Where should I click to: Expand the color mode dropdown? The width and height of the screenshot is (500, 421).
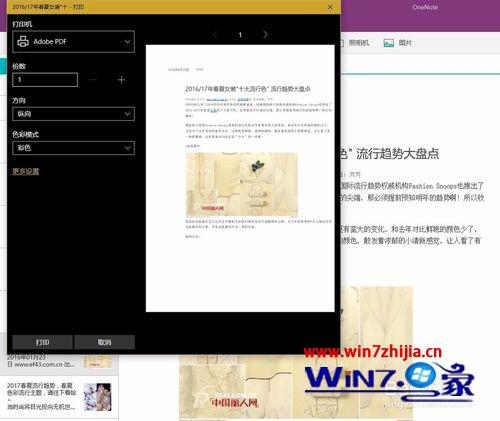(x=73, y=148)
